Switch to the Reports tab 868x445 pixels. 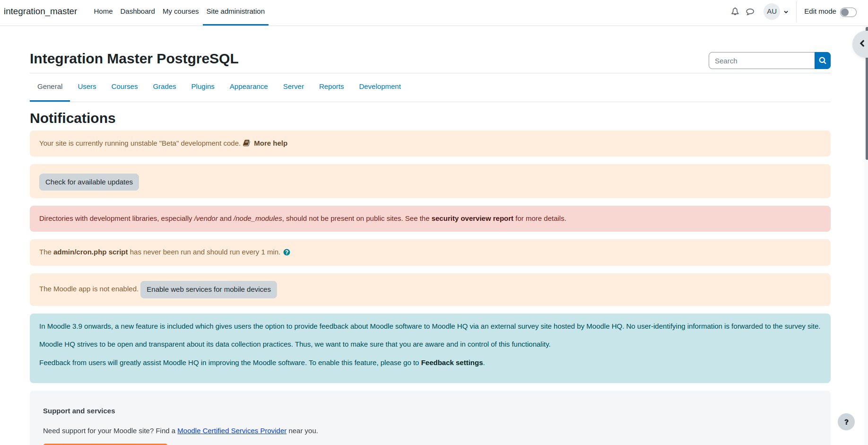[x=331, y=87]
